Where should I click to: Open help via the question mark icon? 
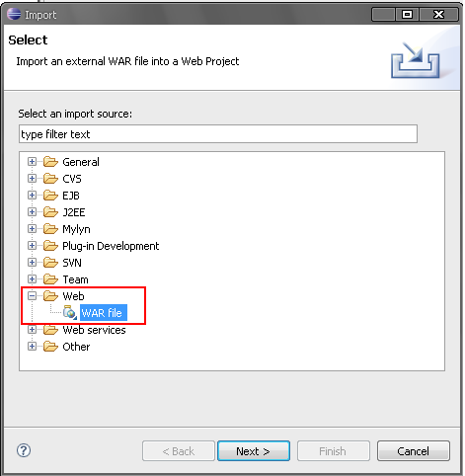coord(24,450)
